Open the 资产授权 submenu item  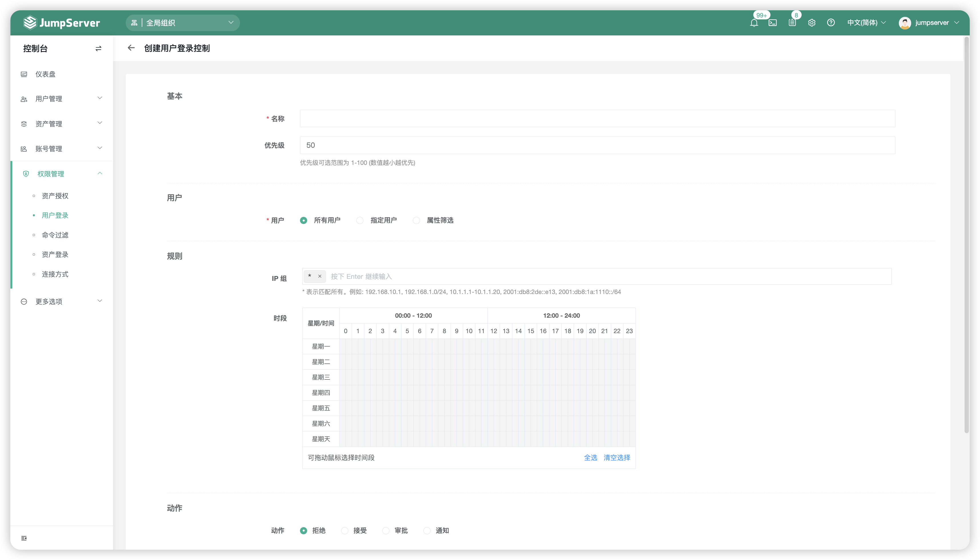tap(55, 196)
